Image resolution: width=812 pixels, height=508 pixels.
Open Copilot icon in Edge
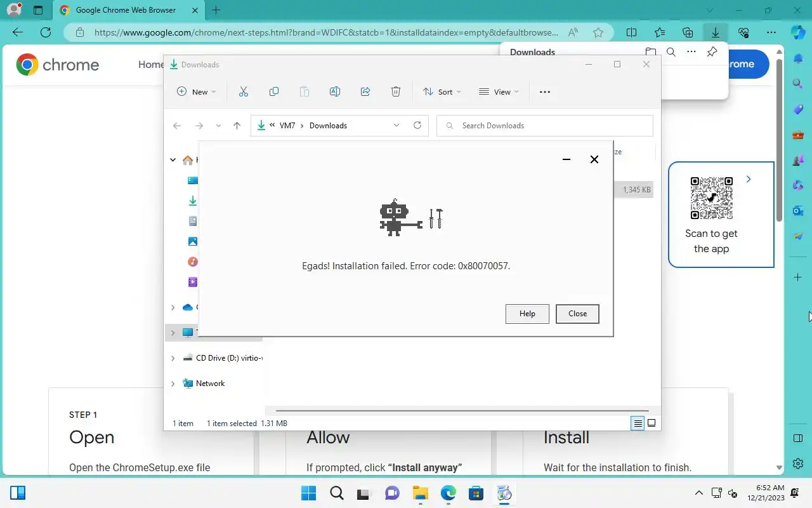point(799,32)
